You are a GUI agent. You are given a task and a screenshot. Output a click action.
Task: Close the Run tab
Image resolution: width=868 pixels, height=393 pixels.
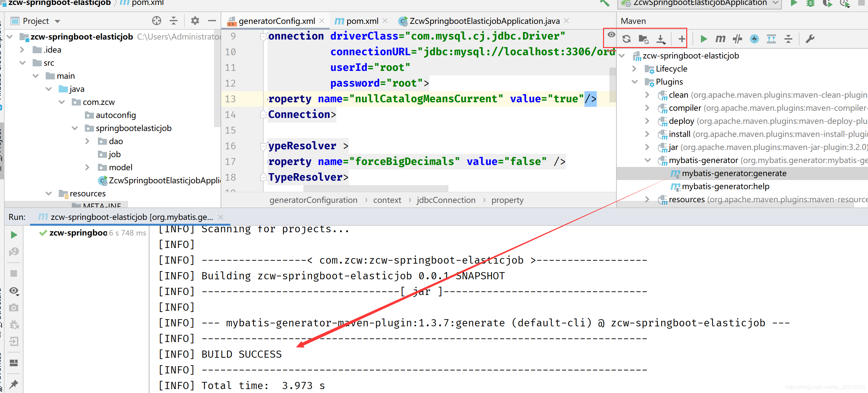tap(221, 217)
